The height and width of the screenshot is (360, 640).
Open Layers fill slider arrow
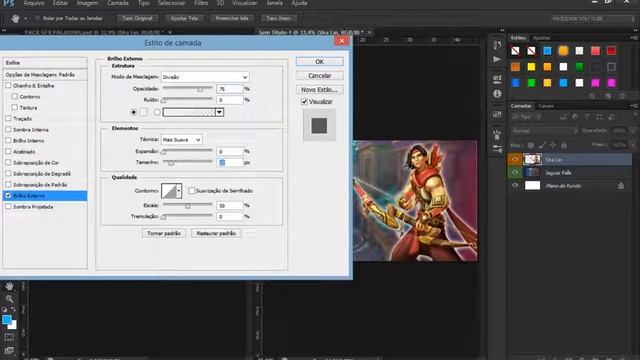(633, 145)
